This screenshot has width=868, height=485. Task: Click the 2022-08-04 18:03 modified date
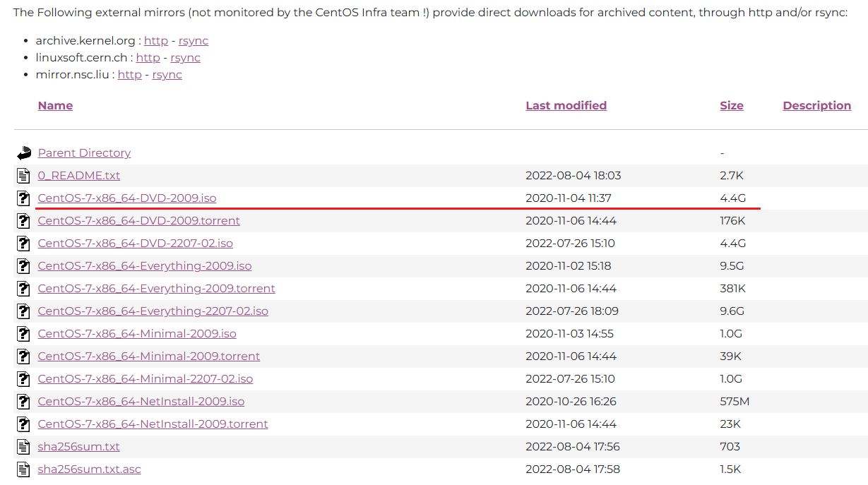coord(573,175)
